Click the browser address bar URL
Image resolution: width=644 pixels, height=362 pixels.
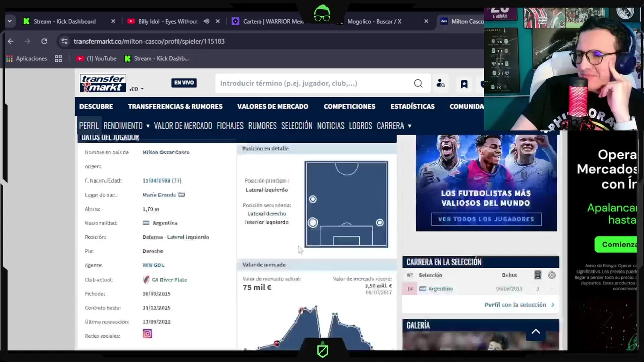149,41
